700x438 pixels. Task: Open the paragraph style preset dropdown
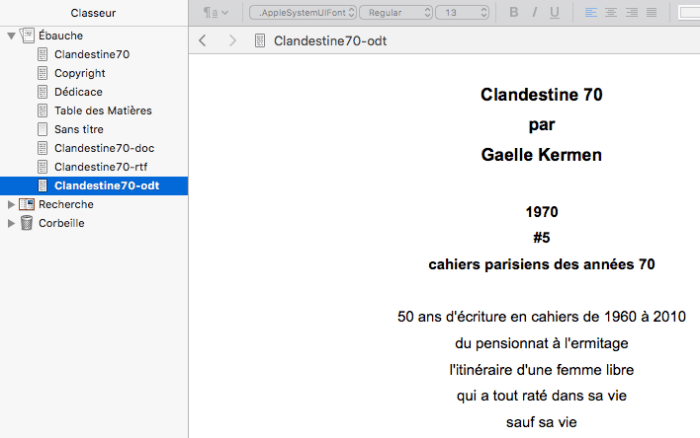(216, 13)
